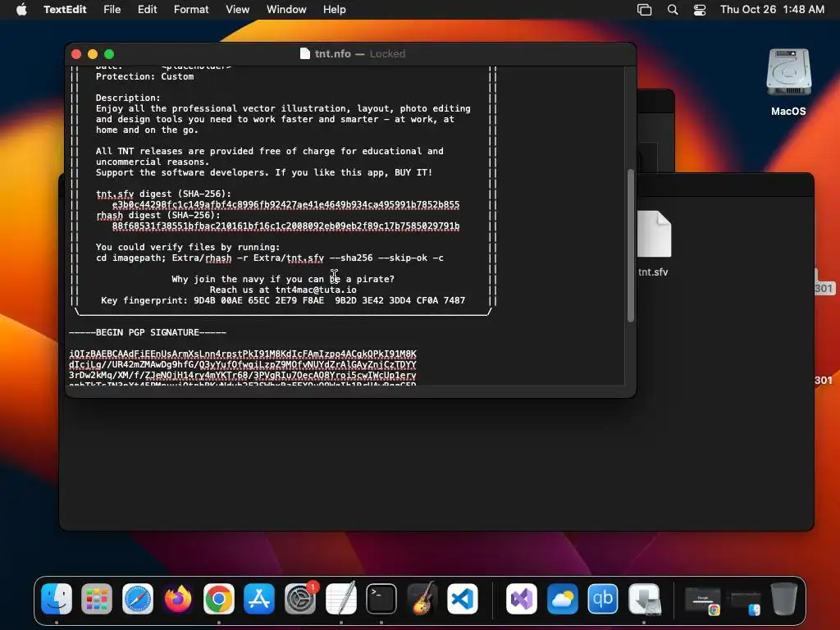
Task: Click the 'rhash digest (SHA-256):' line
Action: tap(158, 216)
